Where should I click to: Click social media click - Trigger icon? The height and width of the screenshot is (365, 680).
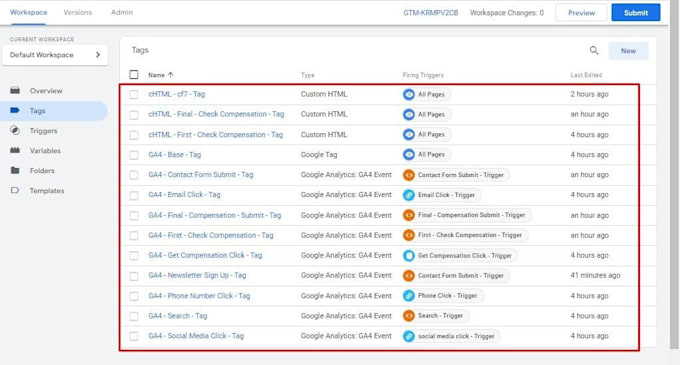[409, 336]
